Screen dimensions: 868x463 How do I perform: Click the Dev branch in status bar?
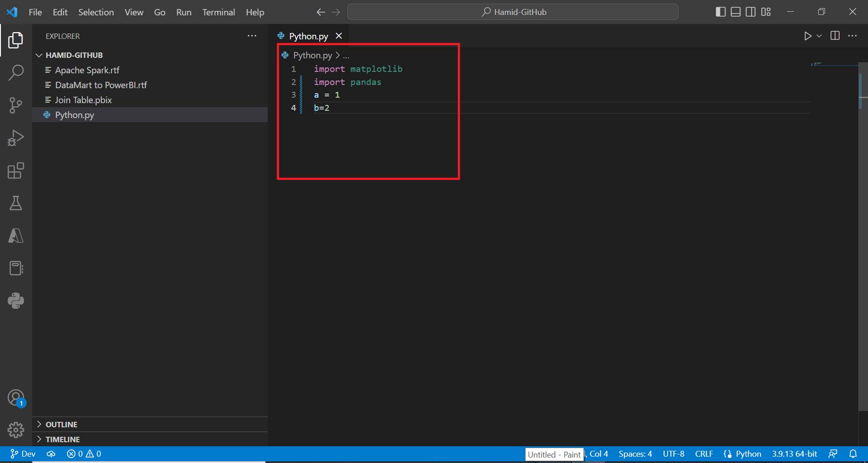tap(23, 454)
